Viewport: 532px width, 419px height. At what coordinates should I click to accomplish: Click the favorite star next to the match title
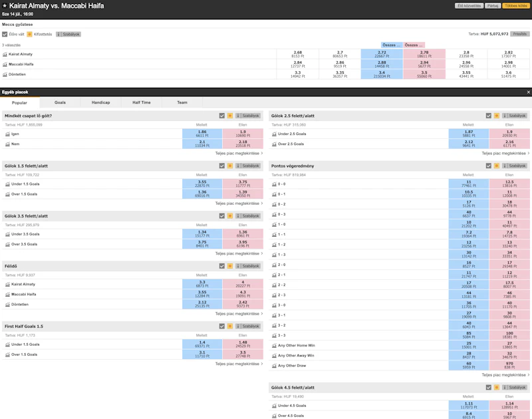click(5, 5)
